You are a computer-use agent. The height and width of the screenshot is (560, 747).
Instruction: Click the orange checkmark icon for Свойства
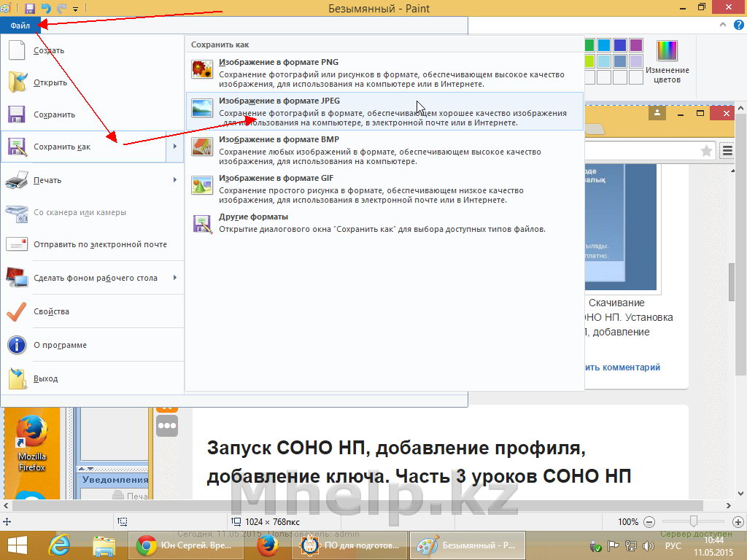(x=16, y=311)
